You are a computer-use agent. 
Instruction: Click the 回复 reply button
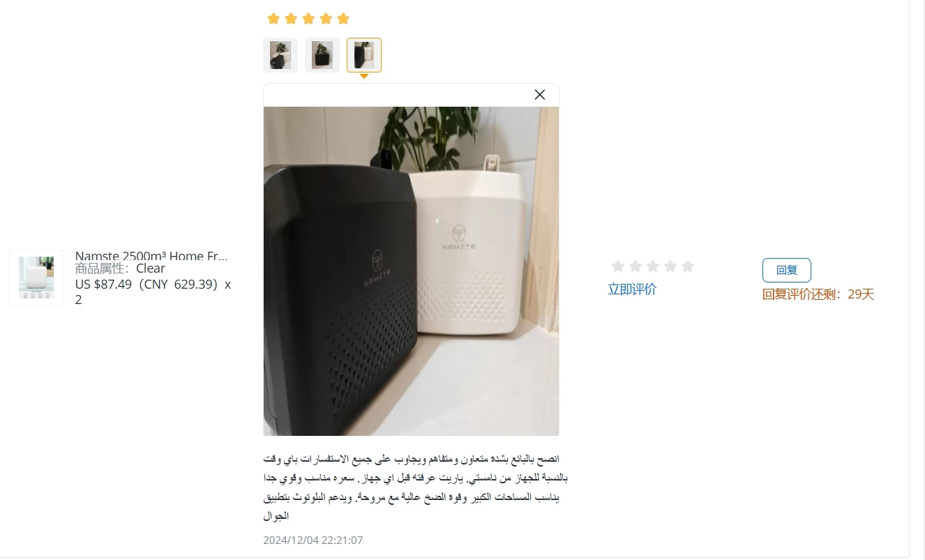click(x=786, y=270)
